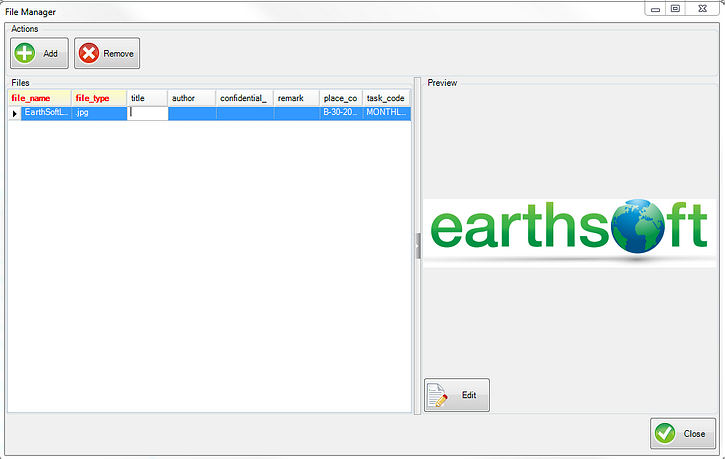
Task: Click the green checkmark Close icon
Action: point(665,434)
